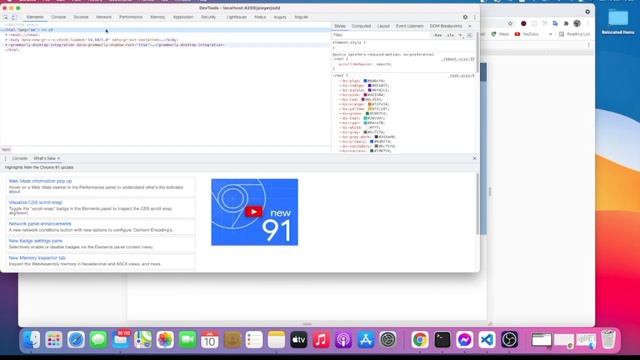Toggle the :hov element state button
Screen dimensions: 640x360
438,35
